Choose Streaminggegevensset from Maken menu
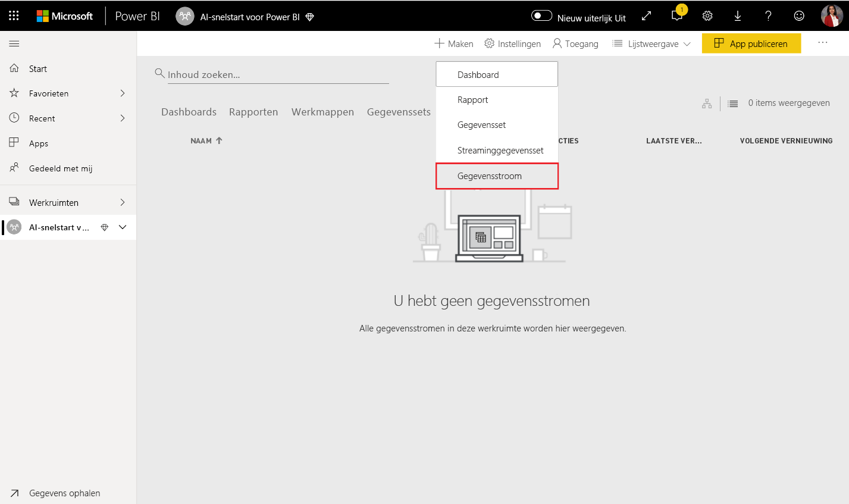849x504 pixels. click(x=497, y=151)
